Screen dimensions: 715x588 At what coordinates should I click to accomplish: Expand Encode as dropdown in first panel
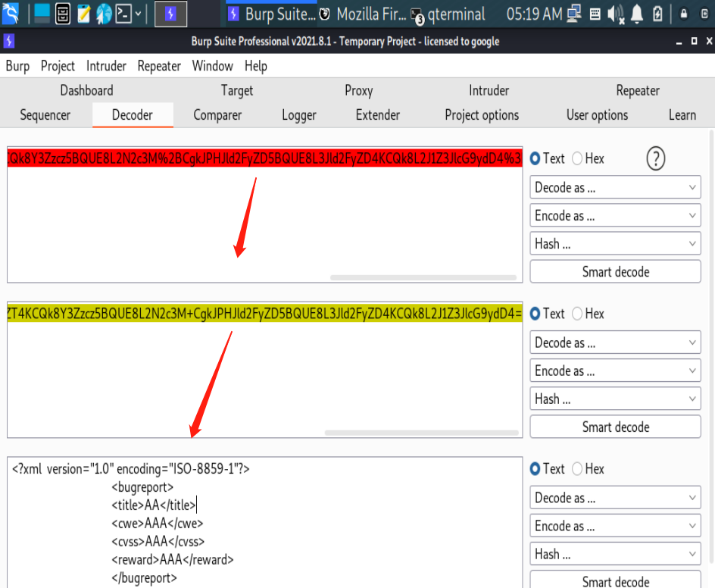(615, 215)
